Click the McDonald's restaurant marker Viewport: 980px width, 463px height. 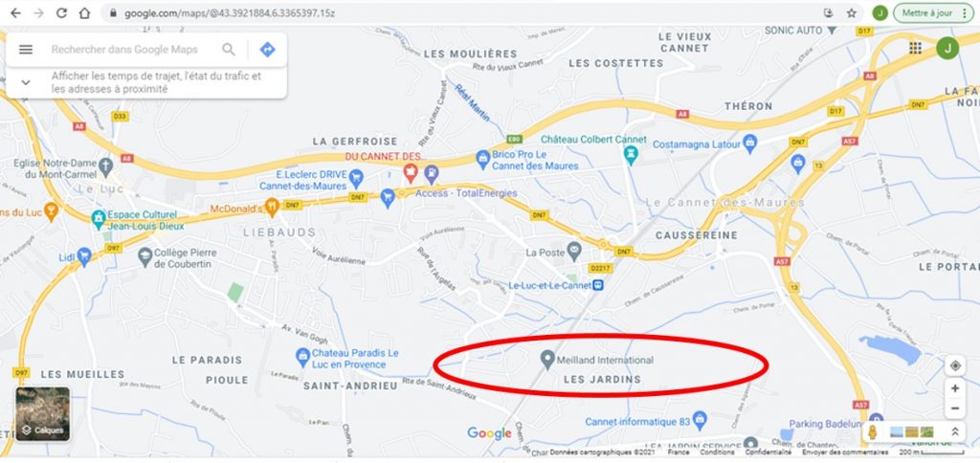pyautogui.click(x=272, y=207)
